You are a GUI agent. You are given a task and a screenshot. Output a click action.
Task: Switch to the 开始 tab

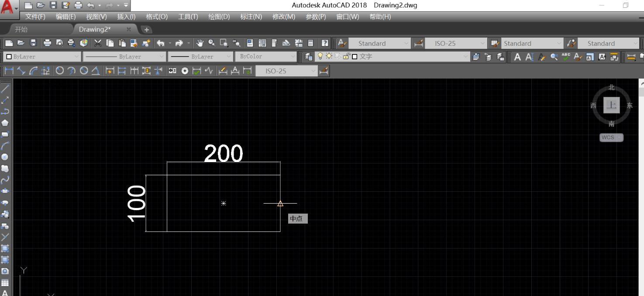pos(21,29)
